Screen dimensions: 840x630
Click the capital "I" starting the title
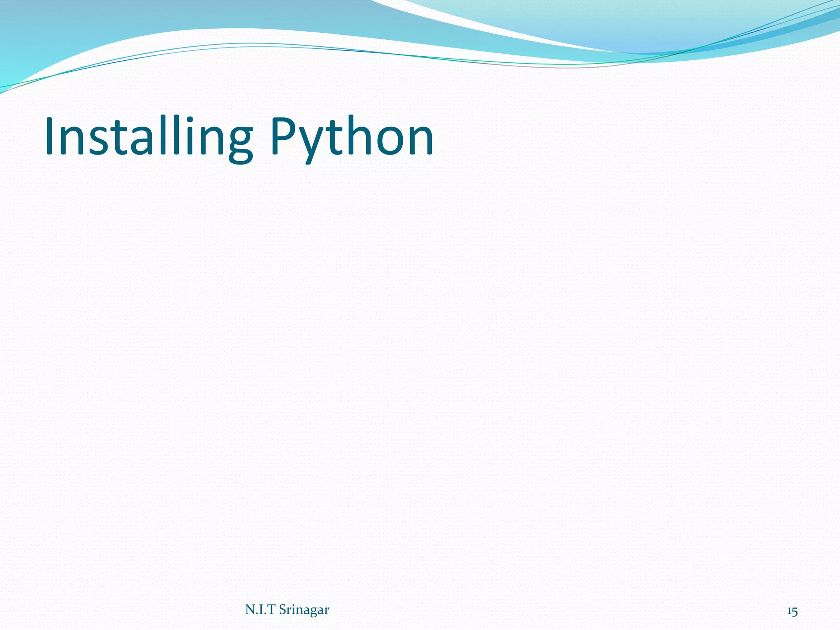(x=49, y=136)
